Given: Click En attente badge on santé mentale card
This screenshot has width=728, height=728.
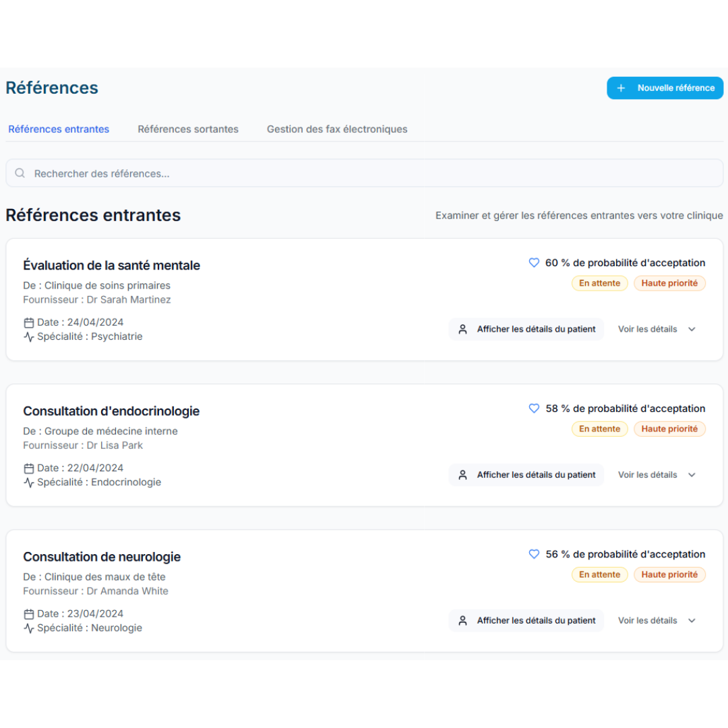Looking at the screenshot, I should (x=599, y=283).
